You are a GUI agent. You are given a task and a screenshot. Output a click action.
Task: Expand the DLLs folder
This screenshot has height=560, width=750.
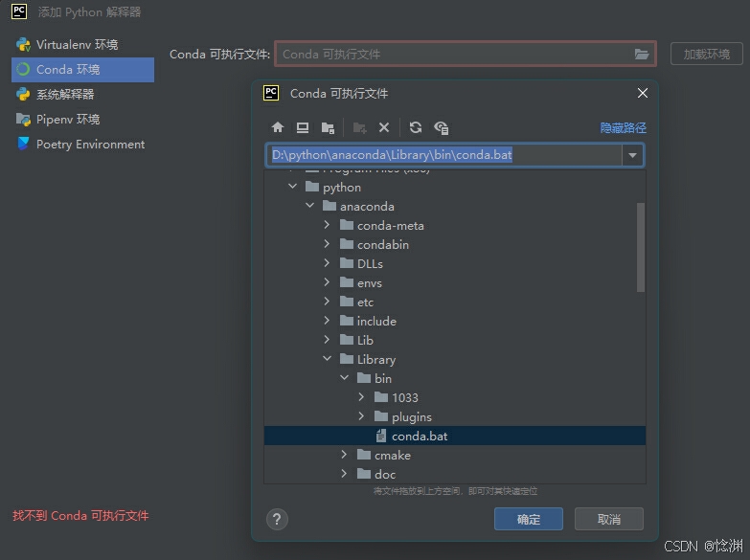click(327, 263)
